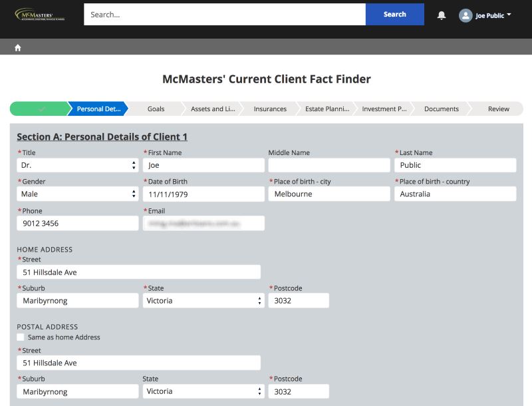The height and width of the screenshot is (406, 532).
Task: Go to home via house icon
Action: (x=18, y=48)
